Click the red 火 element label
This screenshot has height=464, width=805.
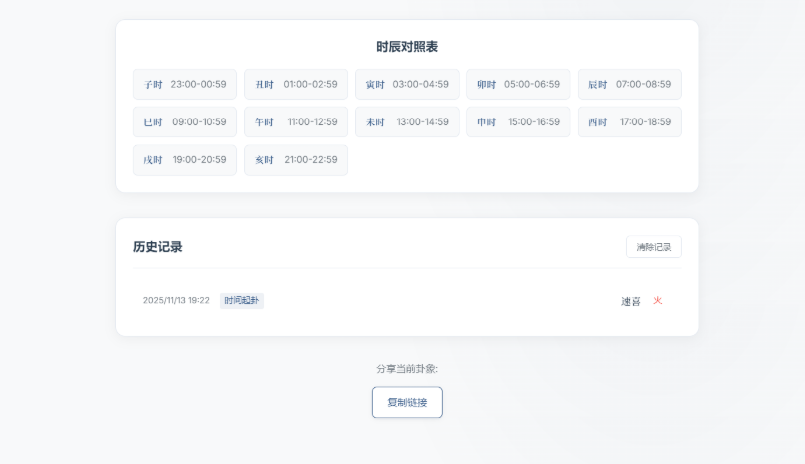point(658,301)
